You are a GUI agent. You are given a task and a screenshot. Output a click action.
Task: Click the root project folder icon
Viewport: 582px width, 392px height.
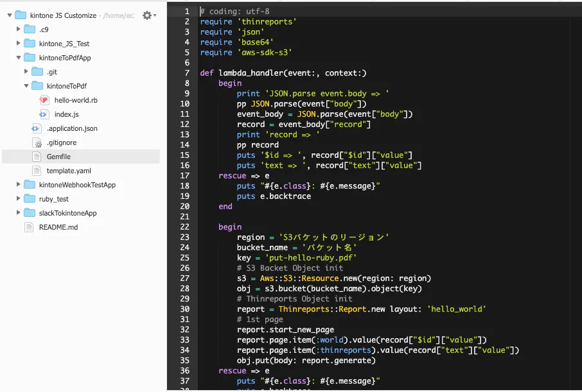tap(21, 15)
